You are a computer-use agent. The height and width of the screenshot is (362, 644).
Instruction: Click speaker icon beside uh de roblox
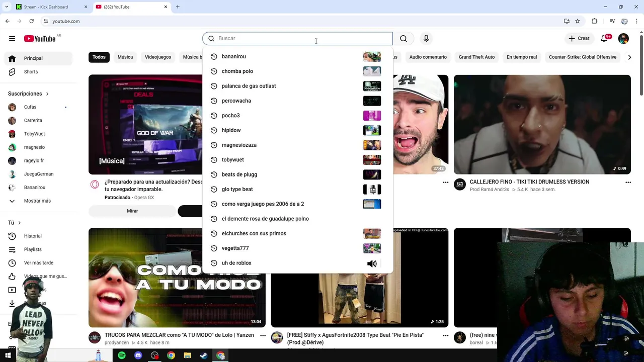point(372,263)
